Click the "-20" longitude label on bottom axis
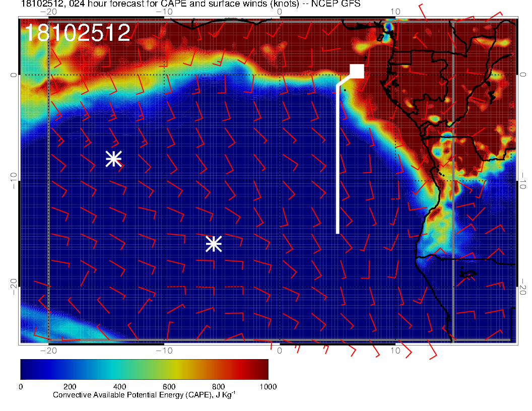This screenshot has width=532, height=411. [x=48, y=351]
